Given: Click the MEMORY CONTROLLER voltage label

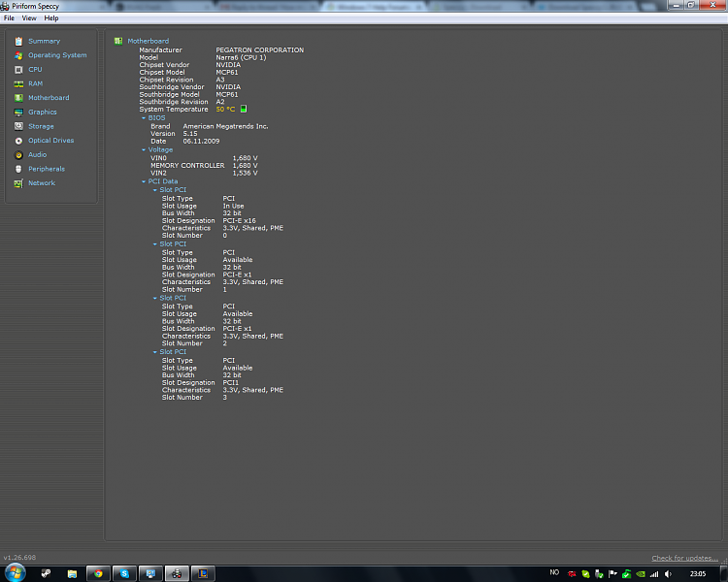Looking at the screenshot, I should point(187,166).
